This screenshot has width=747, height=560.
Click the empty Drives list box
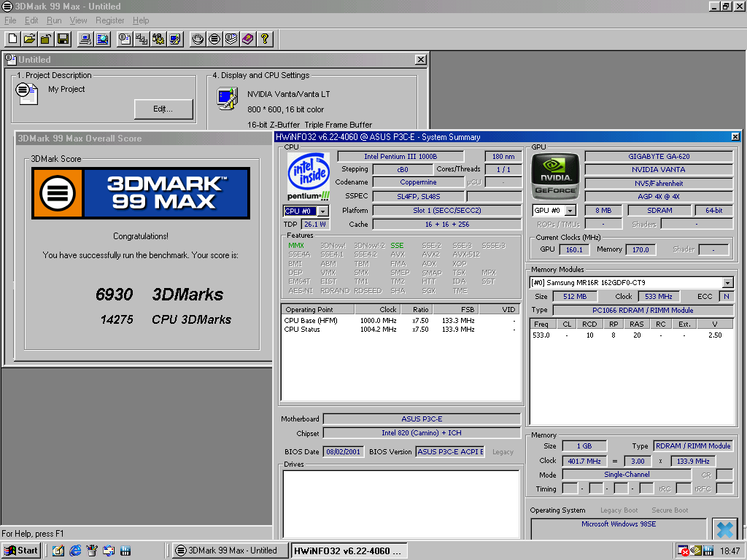pyautogui.click(x=401, y=505)
